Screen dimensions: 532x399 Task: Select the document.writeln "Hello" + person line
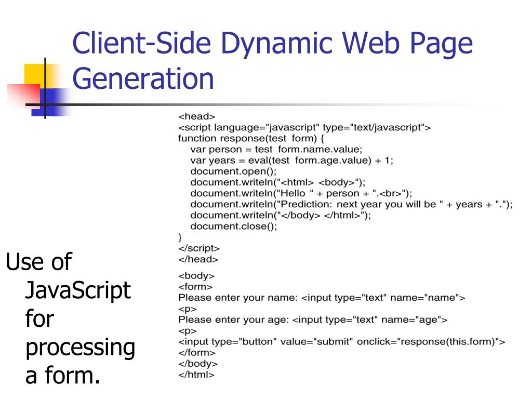click(301, 193)
